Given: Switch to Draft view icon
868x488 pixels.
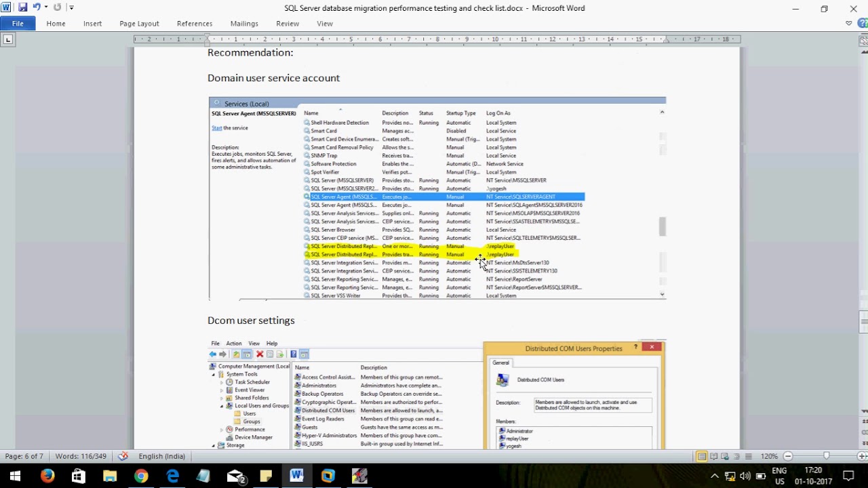Looking at the screenshot, I should point(748,456).
